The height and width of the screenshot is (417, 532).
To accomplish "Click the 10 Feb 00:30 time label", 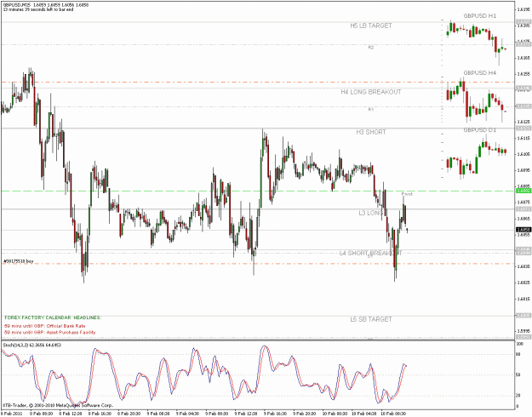I will [x=335, y=414].
